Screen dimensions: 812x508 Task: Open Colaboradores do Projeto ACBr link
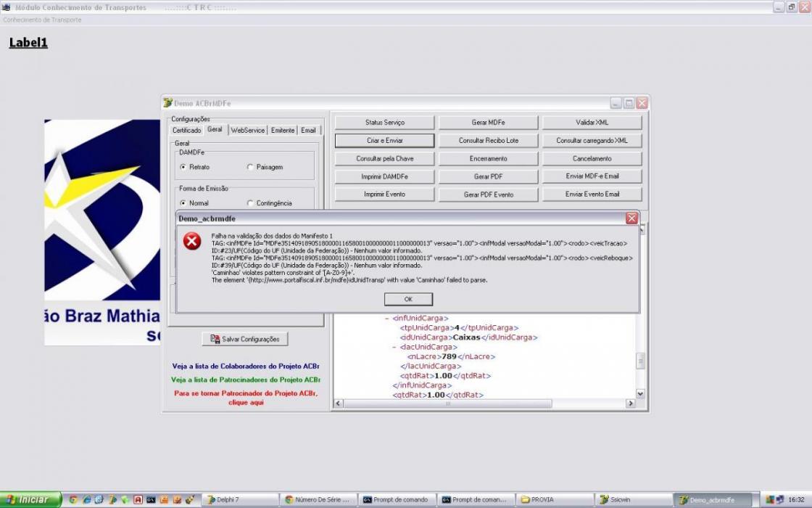pos(246,366)
